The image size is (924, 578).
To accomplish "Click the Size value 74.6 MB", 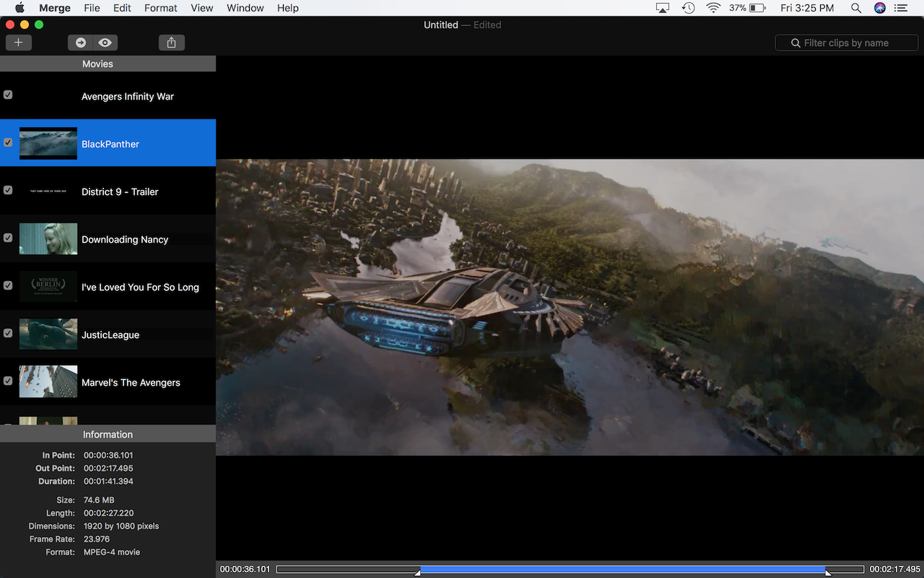I will 99,500.
